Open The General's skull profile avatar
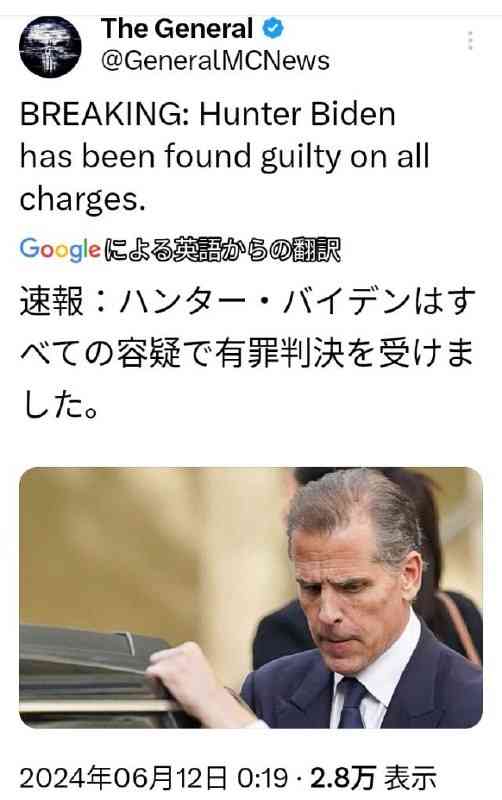Viewport: 502px width, 800px height. coord(50,46)
